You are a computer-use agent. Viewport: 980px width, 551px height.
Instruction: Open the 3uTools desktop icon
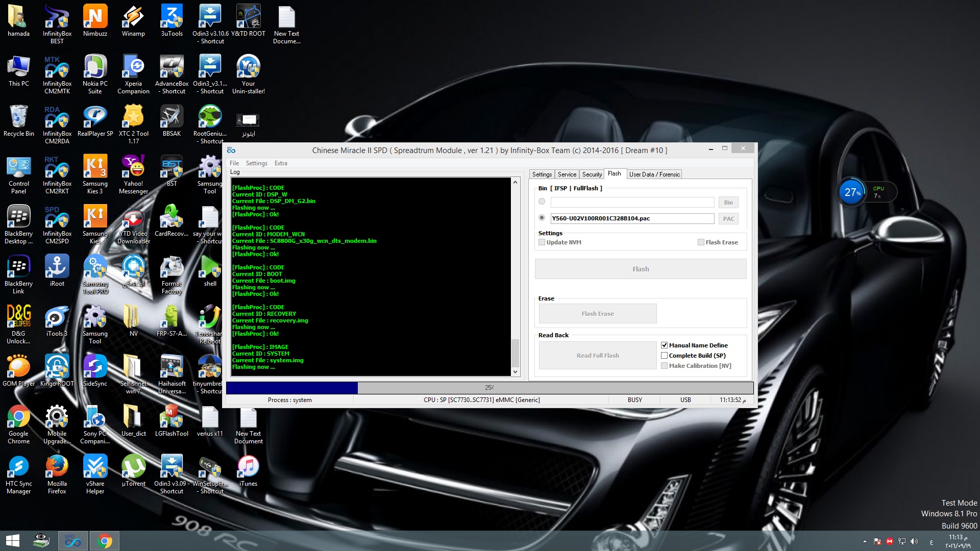pyautogui.click(x=171, y=20)
